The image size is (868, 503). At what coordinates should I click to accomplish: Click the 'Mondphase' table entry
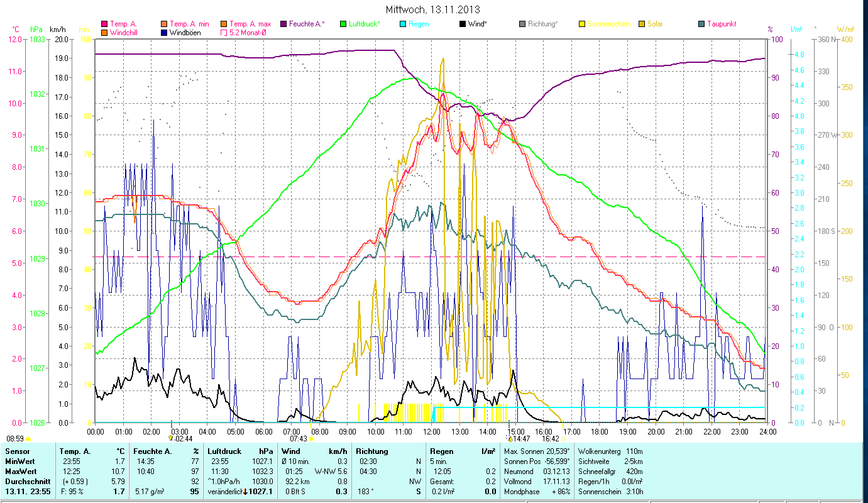click(x=520, y=492)
